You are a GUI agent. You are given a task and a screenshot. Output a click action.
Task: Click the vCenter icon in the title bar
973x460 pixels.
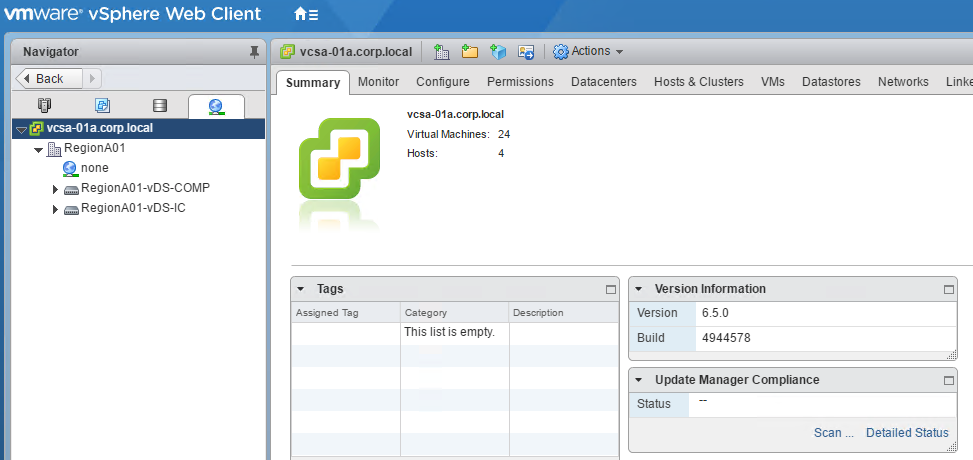[x=287, y=52]
